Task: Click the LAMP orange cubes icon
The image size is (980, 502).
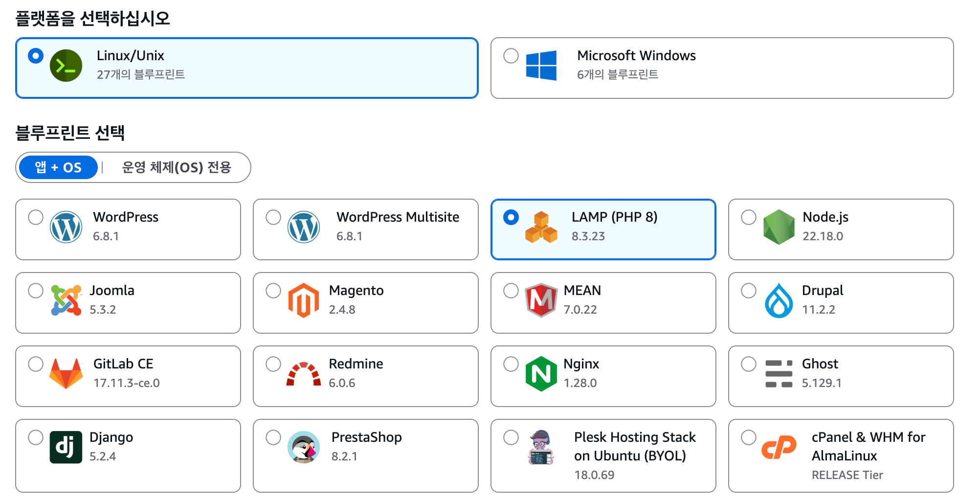Action: click(x=541, y=227)
